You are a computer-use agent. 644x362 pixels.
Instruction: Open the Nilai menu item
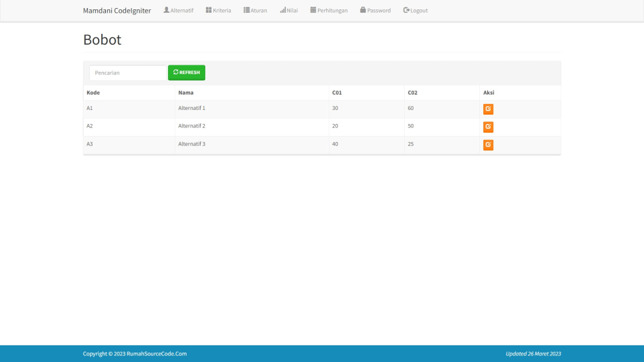pyautogui.click(x=289, y=10)
